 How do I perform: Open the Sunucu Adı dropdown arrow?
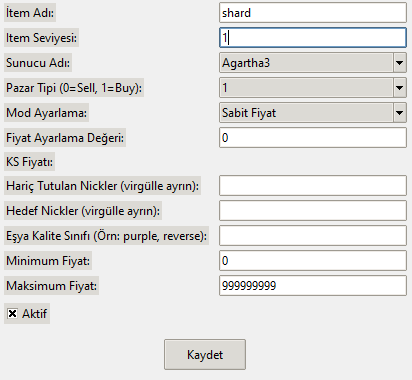pyautogui.click(x=399, y=63)
